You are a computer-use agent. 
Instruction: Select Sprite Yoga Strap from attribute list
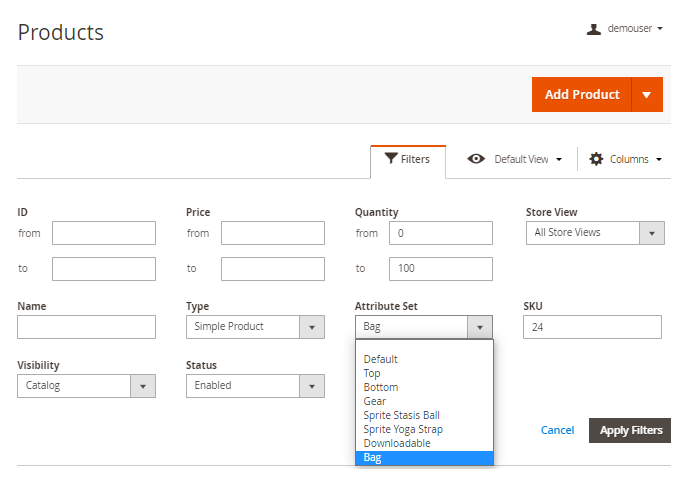pyautogui.click(x=403, y=429)
